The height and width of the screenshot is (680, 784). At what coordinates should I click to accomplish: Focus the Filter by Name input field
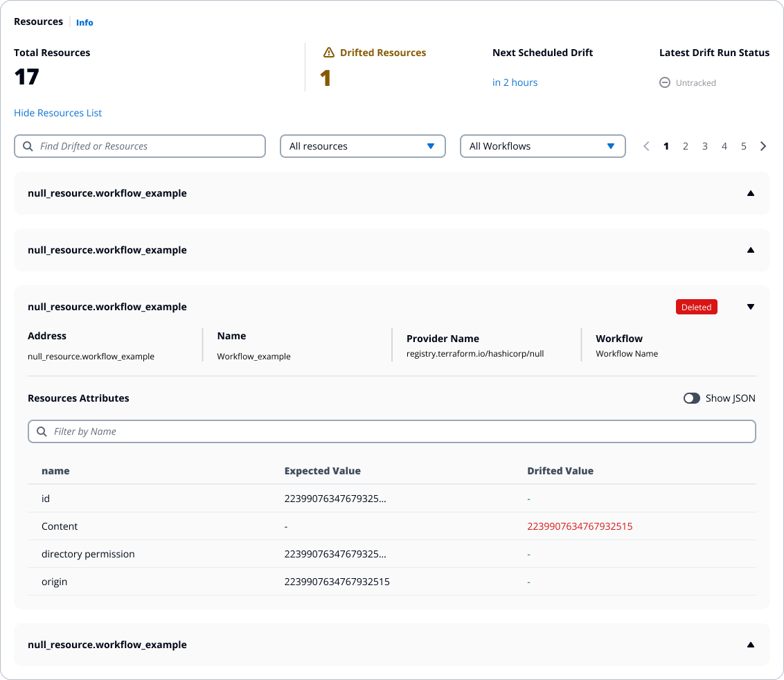pyautogui.click(x=402, y=431)
